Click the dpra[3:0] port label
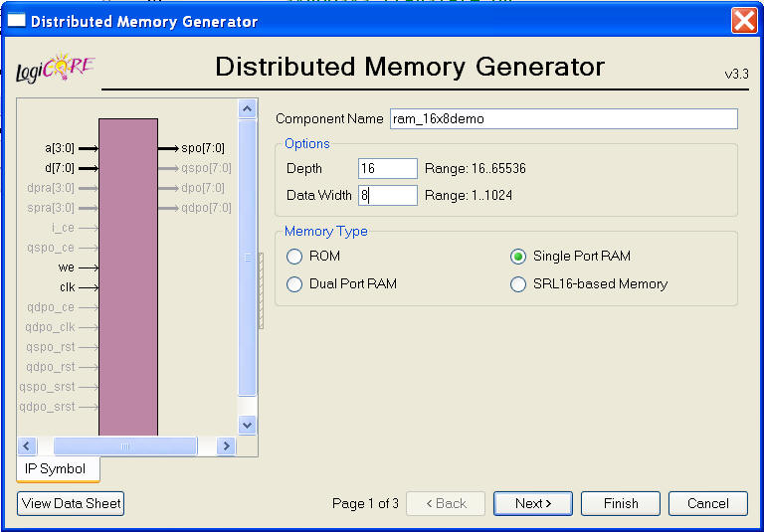The width and height of the screenshot is (764, 532). point(51,188)
